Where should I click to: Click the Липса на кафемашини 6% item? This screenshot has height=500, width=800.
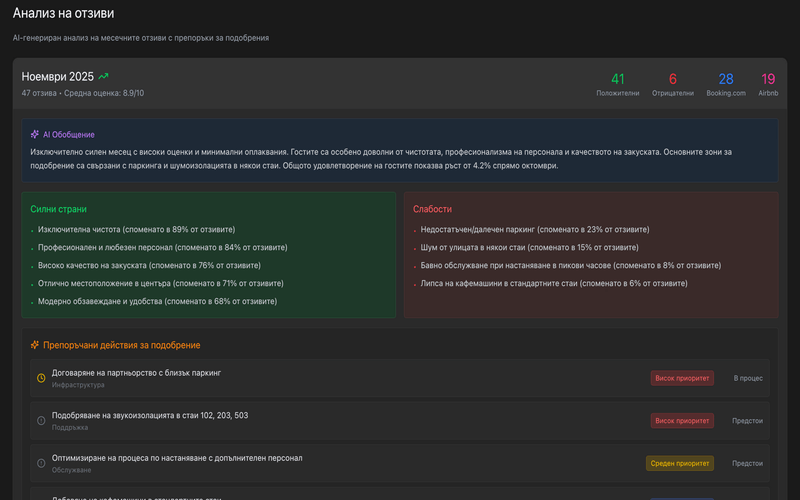click(x=554, y=283)
